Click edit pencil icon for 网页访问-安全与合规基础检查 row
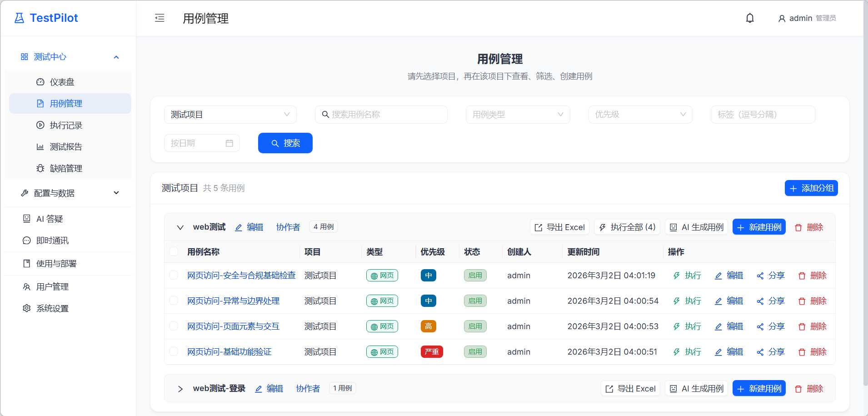 [718, 276]
